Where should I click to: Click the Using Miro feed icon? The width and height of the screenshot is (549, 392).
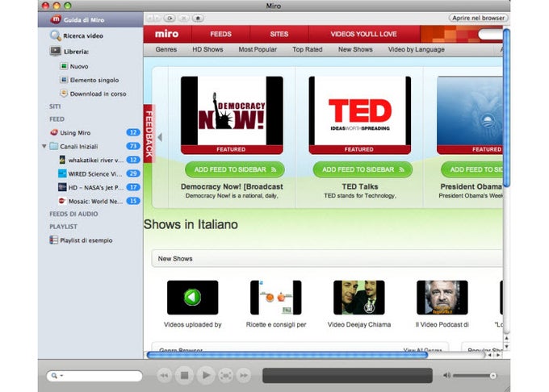point(54,132)
